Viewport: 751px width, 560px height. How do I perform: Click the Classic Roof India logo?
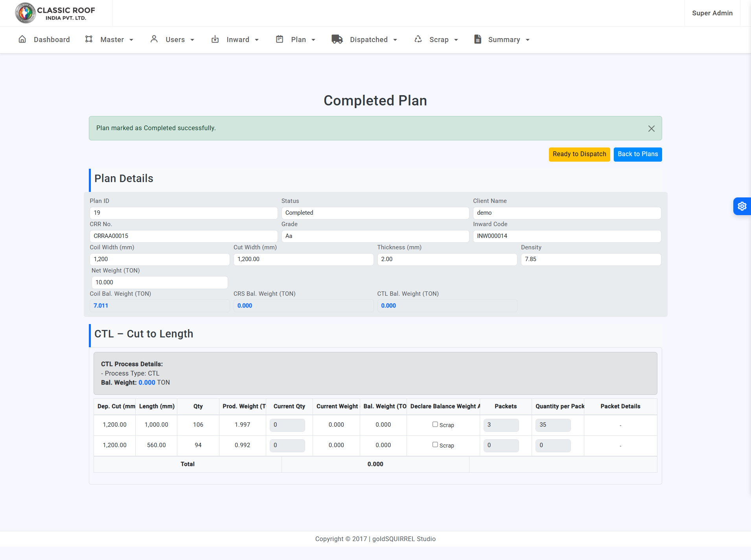point(55,13)
